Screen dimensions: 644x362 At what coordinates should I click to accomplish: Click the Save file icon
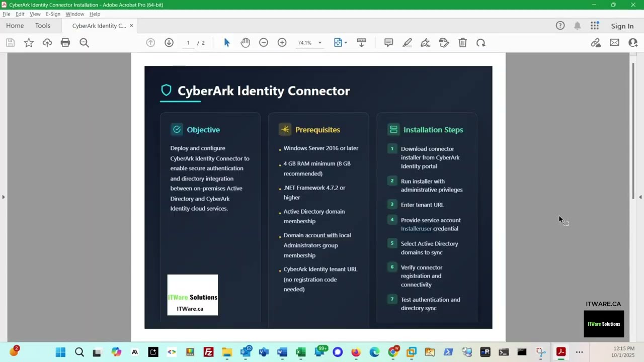tap(10, 43)
